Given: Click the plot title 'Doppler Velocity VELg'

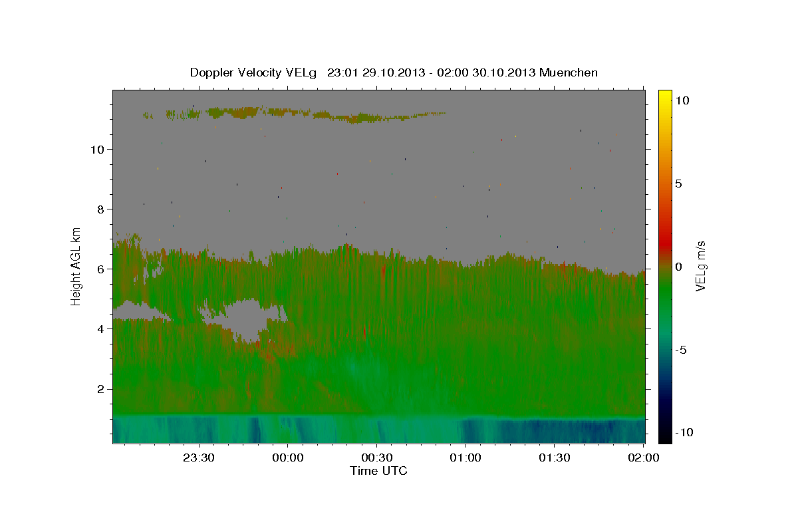Looking at the screenshot, I should 253,72.
